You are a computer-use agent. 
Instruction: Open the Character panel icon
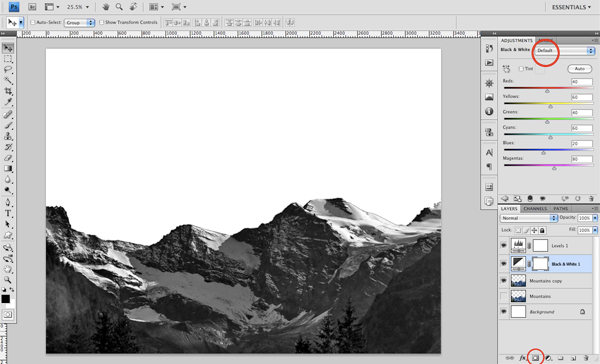(x=489, y=152)
